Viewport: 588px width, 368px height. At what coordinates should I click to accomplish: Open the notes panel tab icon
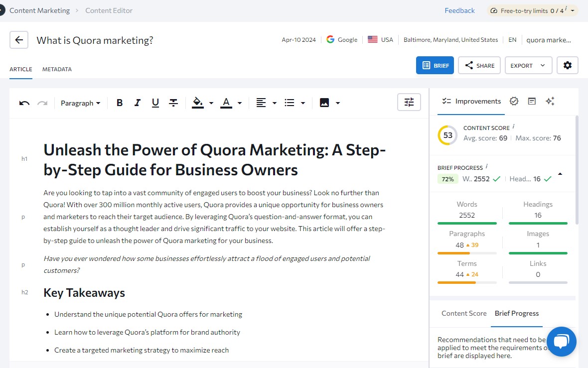pyautogui.click(x=532, y=101)
